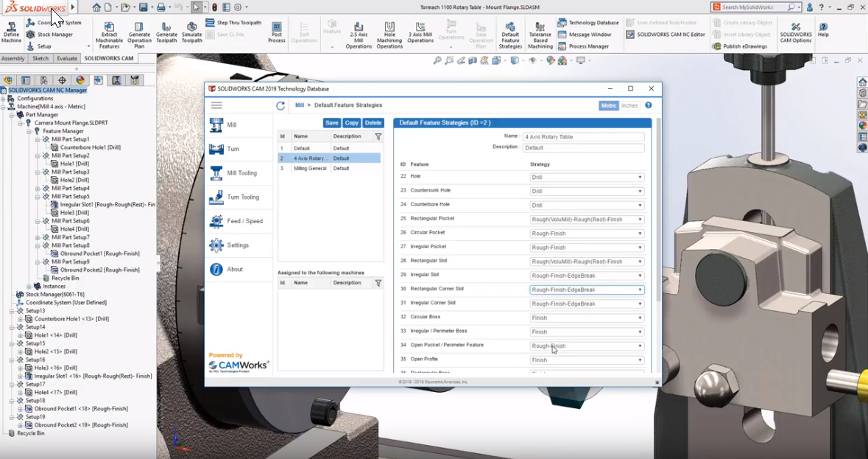Switch to the Sketch tab
This screenshot has height=459, width=868.
(x=40, y=58)
